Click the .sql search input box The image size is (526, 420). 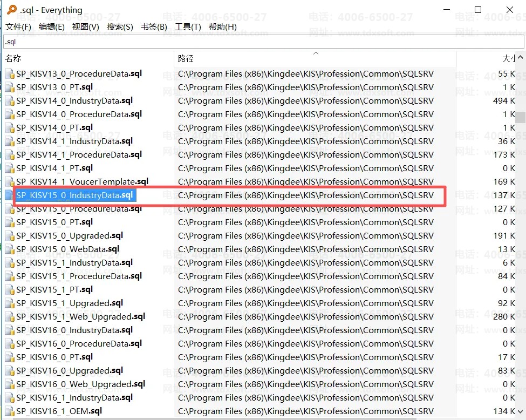click(x=263, y=42)
